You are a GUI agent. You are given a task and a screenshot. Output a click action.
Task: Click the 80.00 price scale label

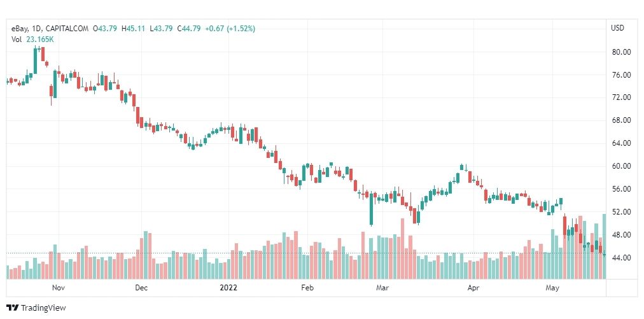click(620, 52)
